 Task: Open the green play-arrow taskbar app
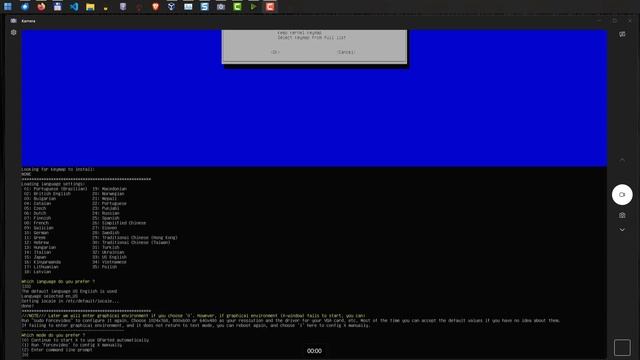point(253,7)
